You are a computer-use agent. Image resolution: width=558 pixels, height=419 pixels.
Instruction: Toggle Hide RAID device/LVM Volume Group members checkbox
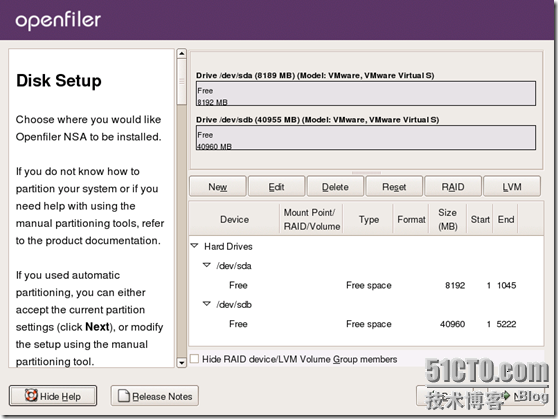[194, 358]
